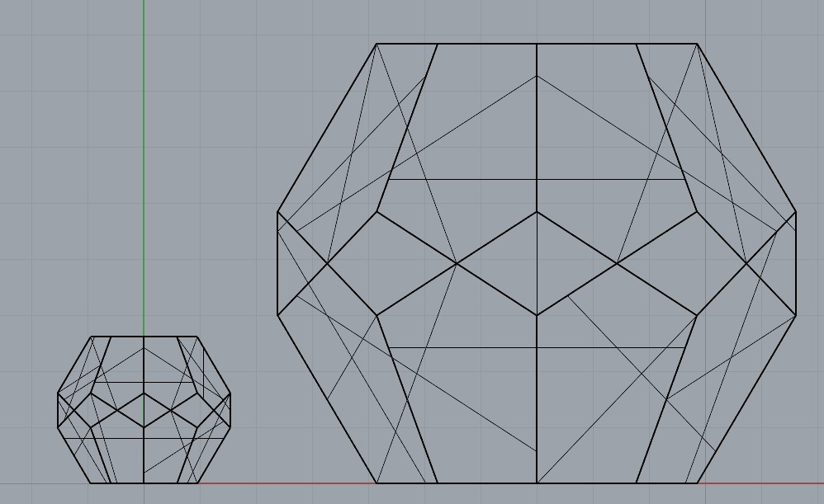Select the lower-right slanted outer edge of the large polyhedron

(746, 399)
